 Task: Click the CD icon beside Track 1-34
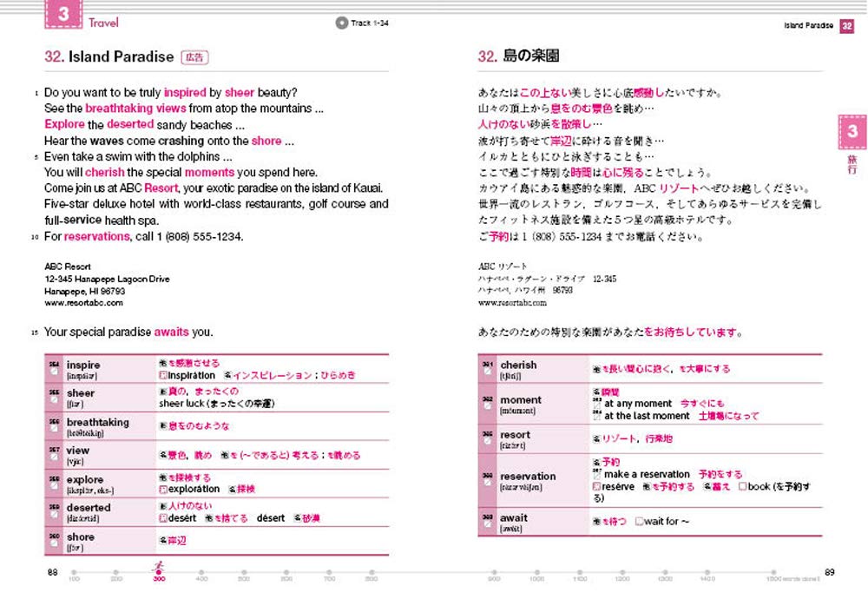pyautogui.click(x=341, y=23)
